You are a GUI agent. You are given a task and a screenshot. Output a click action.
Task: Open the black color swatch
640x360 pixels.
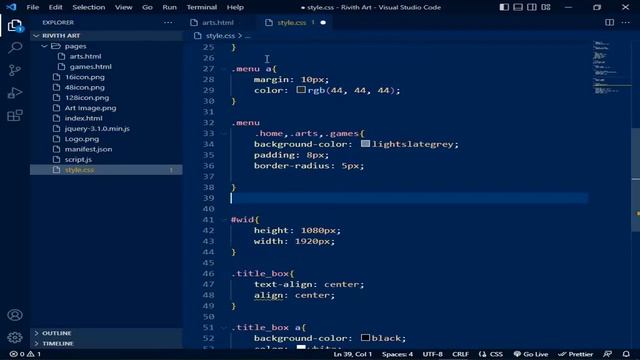[365, 338]
